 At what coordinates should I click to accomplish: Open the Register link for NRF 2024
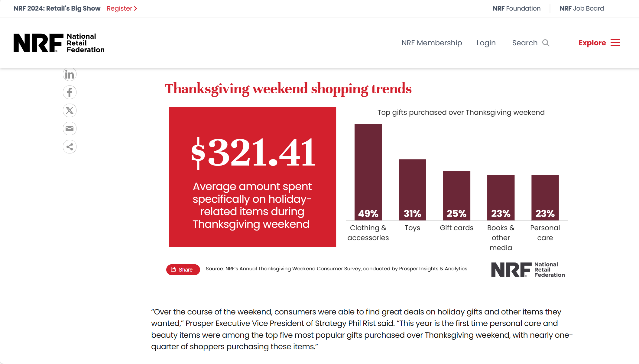[x=122, y=8]
